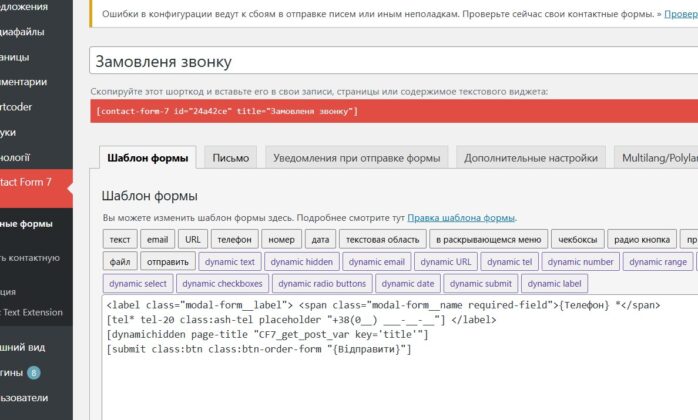This screenshot has height=420, width=698.
Task: Insert a в раскрывающемся меню tag
Action: coord(488,240)
